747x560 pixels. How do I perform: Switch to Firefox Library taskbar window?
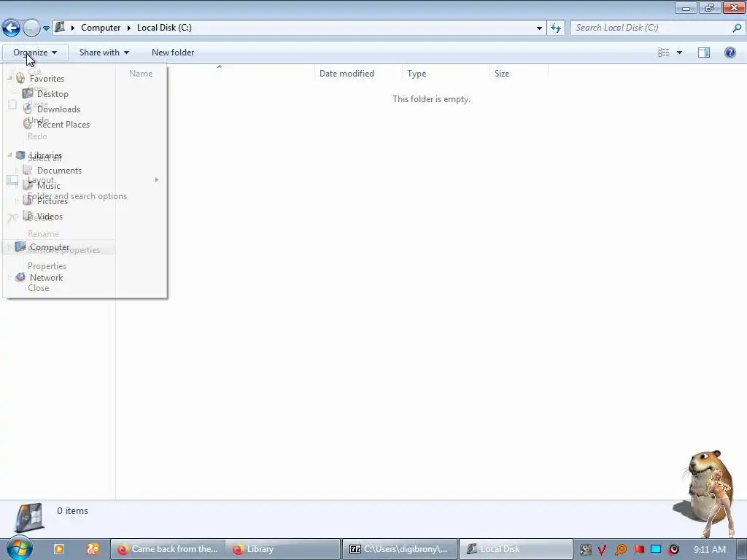[284, 549]
